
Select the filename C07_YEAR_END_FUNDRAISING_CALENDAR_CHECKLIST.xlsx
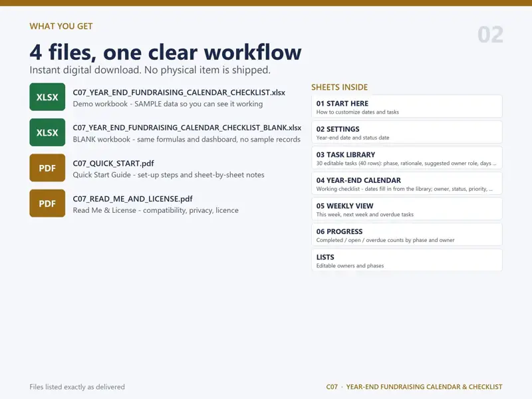pyautogui.click(x=179, y=92)
